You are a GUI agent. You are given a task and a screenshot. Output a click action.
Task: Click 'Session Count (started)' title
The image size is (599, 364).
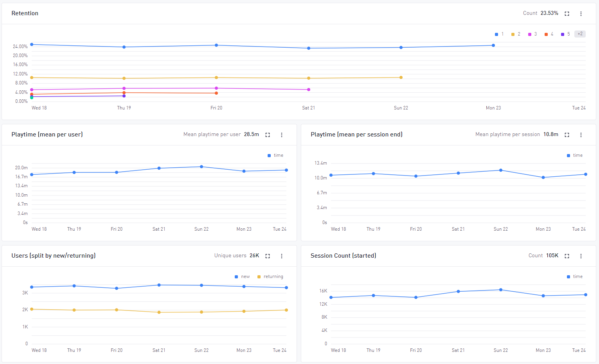[x=344, y=256]
